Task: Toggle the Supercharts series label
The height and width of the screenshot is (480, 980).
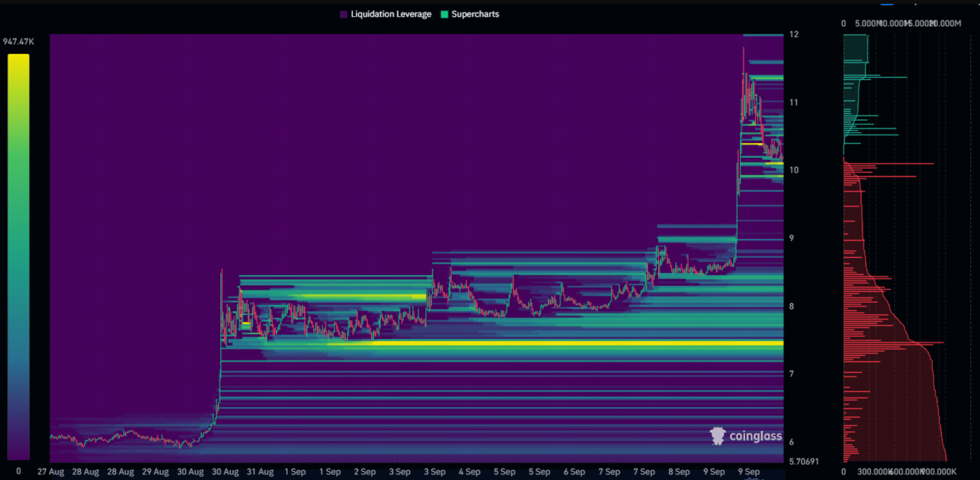Action: [x=475, y=14]
